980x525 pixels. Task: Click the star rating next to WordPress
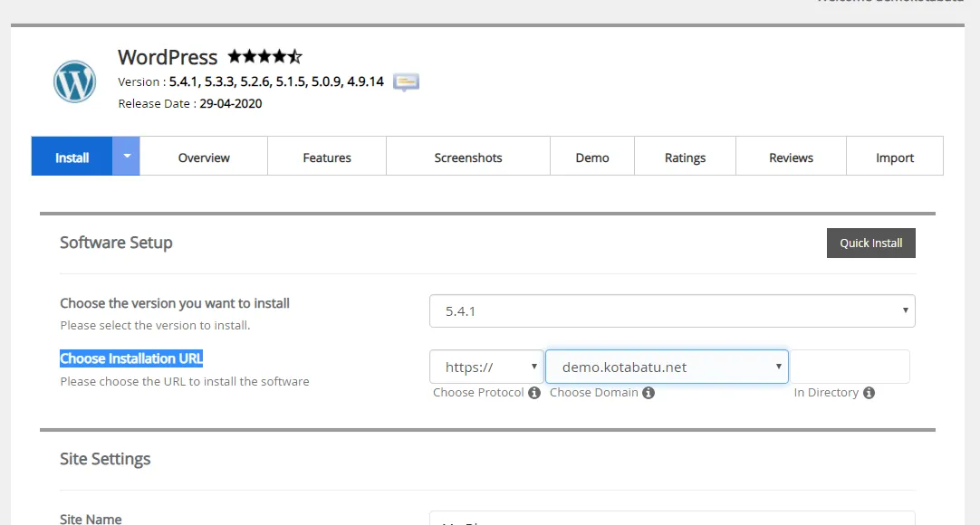265,57
